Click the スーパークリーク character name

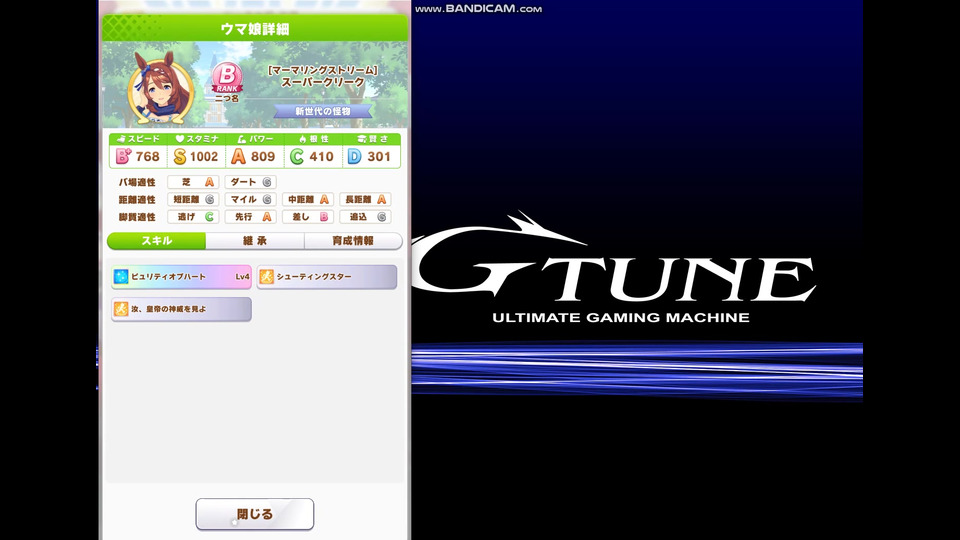click(x=323, y=82)
